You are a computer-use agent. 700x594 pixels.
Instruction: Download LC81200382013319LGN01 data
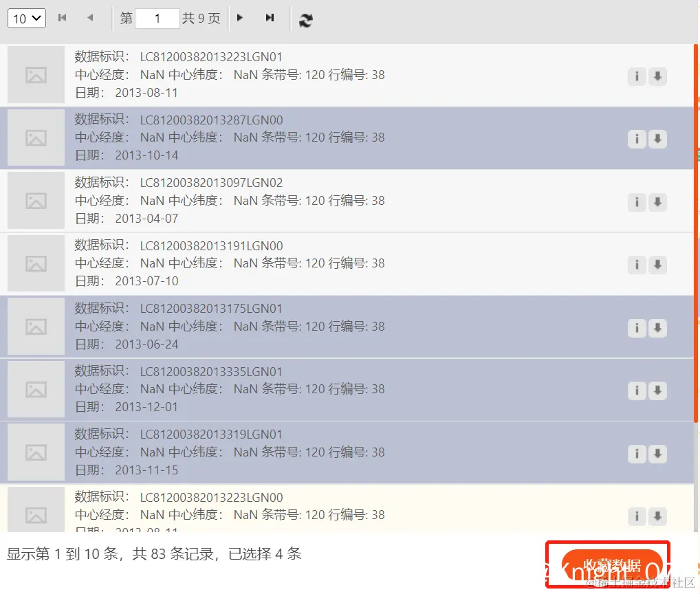pyautogui.click(x=657, y=454)
